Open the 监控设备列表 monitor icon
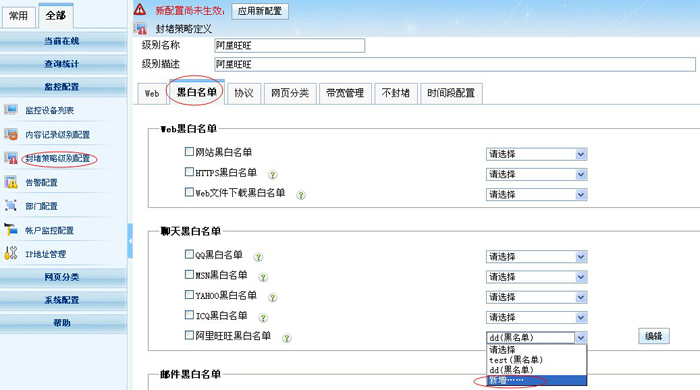Image resolution: width=700 pixels, height=390 pixels. pyautogui.click(x=11, y=109)
